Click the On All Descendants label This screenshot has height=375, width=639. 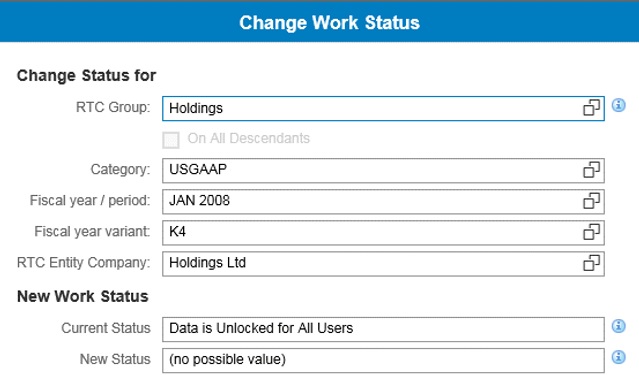[249, 139]
